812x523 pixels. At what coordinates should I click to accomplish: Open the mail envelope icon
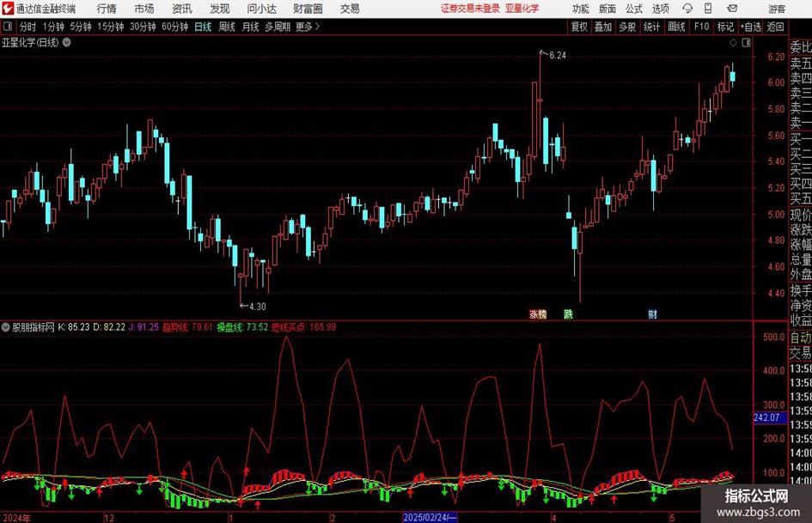732,9
